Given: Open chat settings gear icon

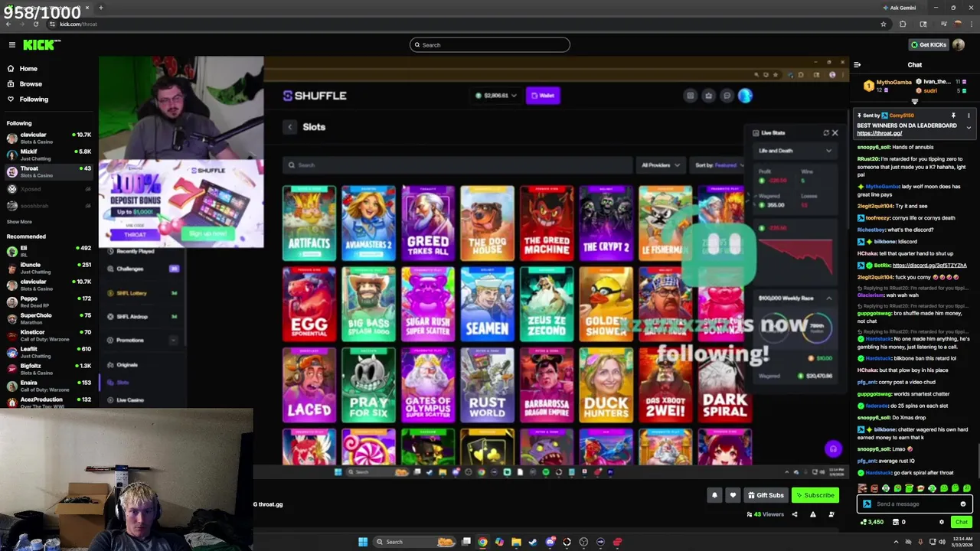Looking at the screenshot, I should (942, 522).
